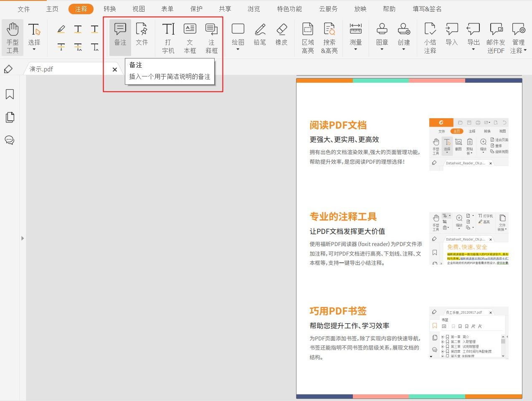Activate the 打字机 typewriter tool
Screen dimensions: 532x401
click(168, 37)
